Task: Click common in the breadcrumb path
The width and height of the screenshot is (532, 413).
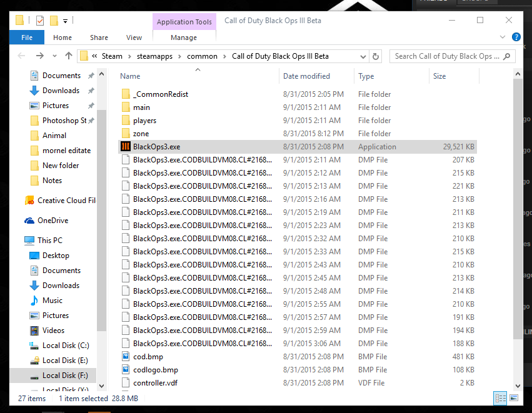Action: (x=202, y=56)
